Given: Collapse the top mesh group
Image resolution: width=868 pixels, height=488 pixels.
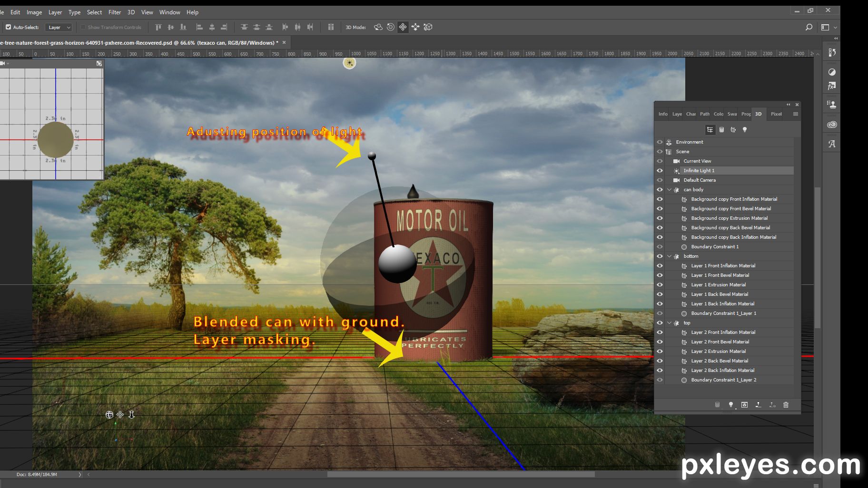Looking at the screenshot, I should 670,322.
